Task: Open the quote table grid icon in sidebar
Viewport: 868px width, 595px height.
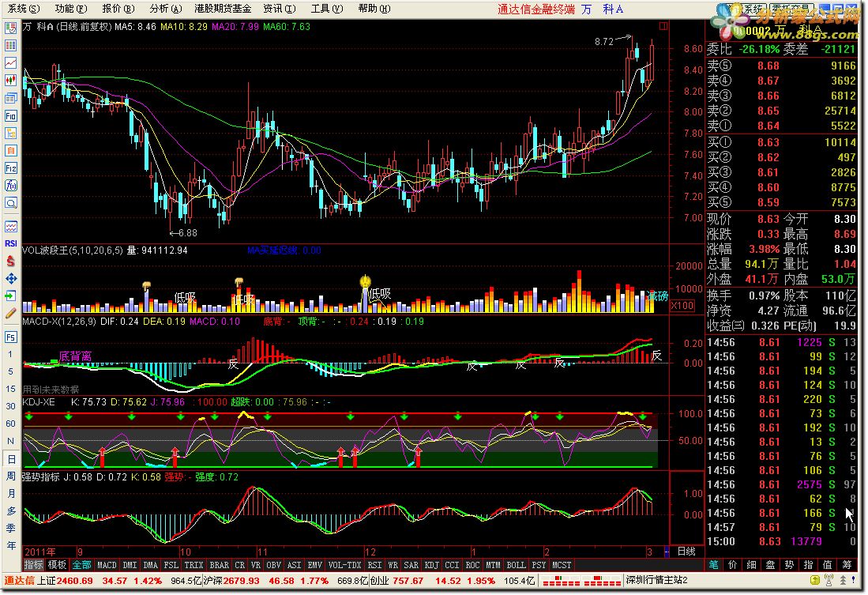Action: tap(10, 45)
